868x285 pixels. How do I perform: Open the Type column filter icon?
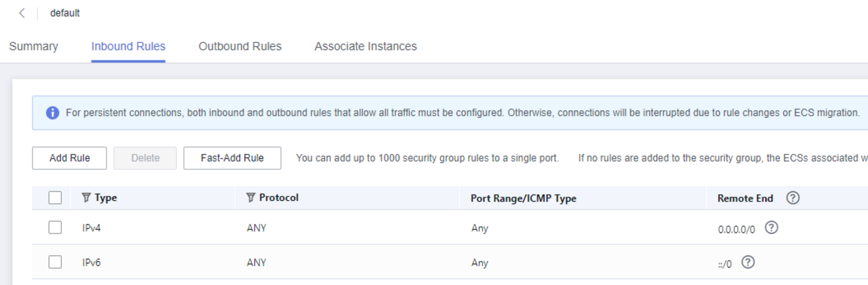pos(86,197)
